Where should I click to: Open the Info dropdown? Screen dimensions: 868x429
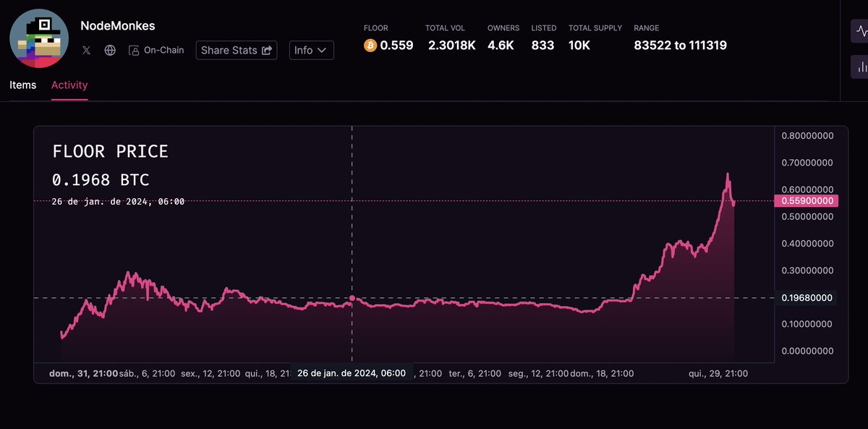pyautogui.click(x=311, y=51)
